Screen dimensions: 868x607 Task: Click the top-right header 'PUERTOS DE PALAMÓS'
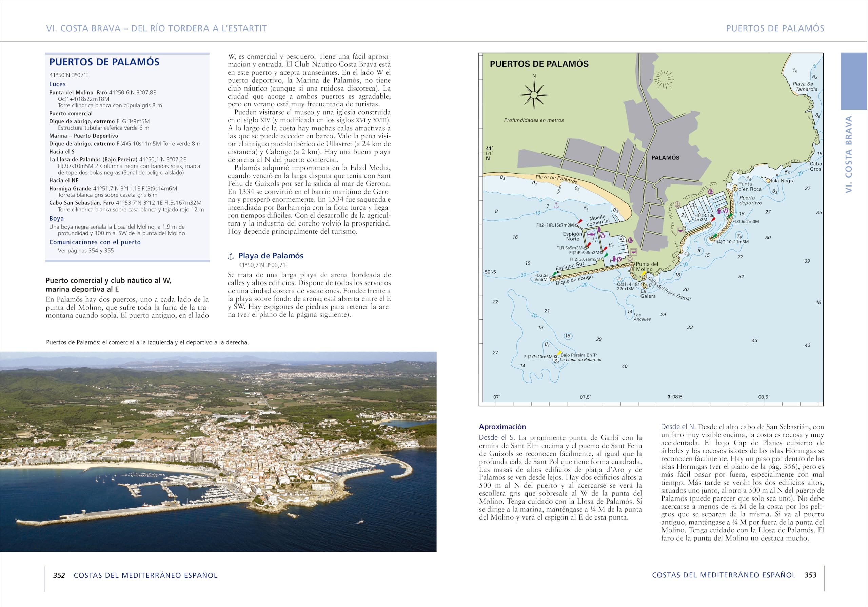coord(775,28)
